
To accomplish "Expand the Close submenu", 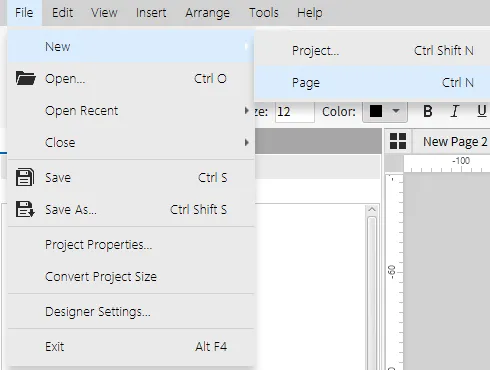I will [131, 142].
